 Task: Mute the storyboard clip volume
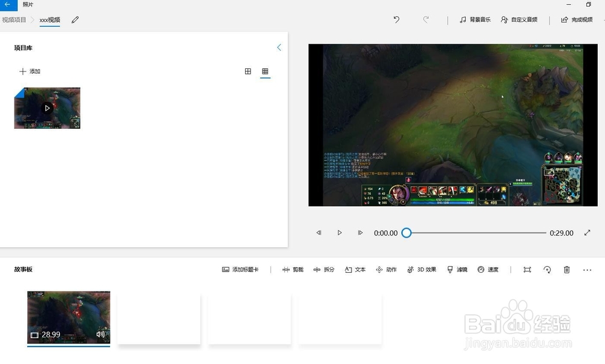tap(99, 334)
